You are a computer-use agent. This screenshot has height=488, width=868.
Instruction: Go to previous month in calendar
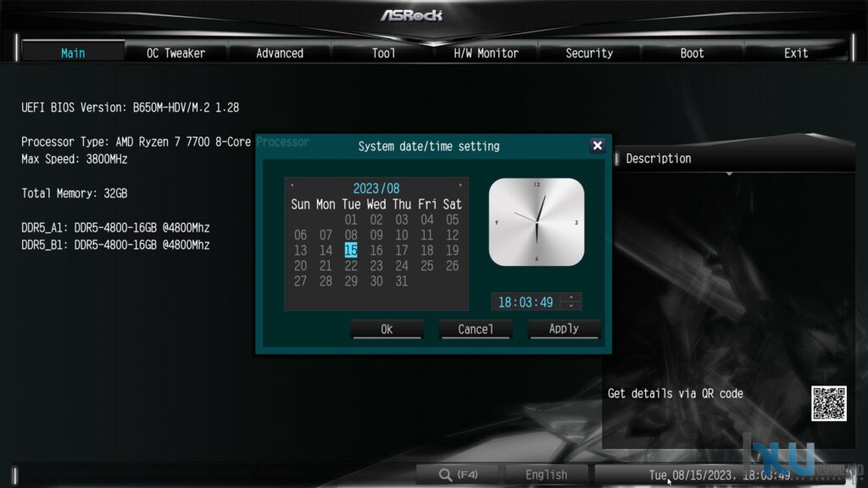click(292, 186)
